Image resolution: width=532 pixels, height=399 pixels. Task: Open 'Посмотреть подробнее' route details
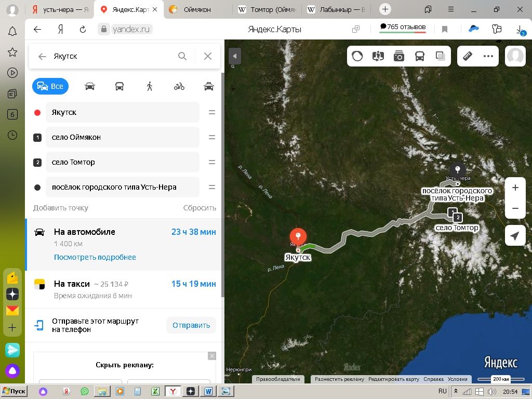[95, 257]
